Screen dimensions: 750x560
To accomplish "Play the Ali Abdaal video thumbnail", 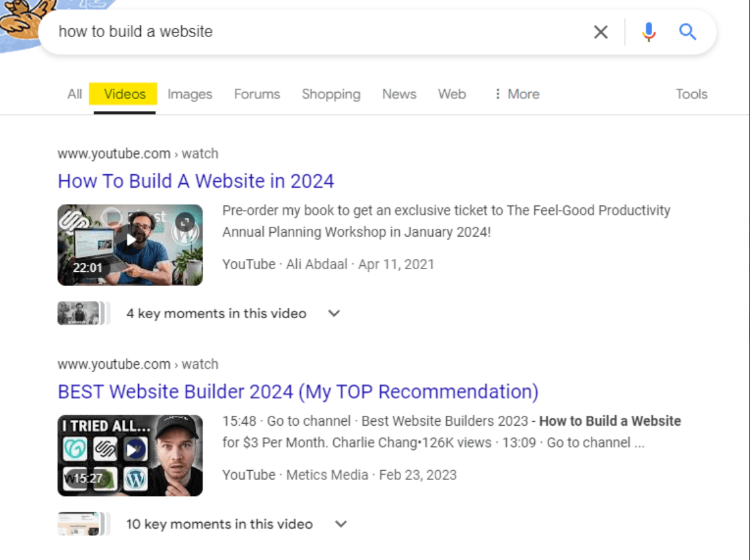I will 130,245.
